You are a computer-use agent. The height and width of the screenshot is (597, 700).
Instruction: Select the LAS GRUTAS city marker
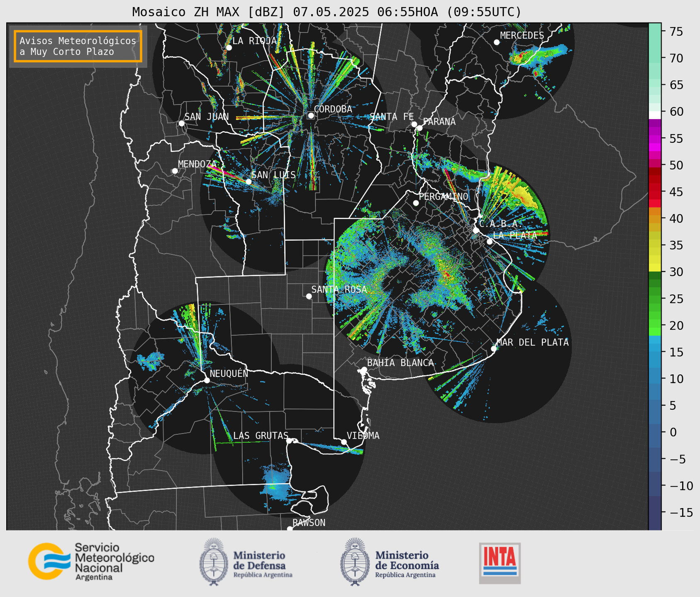289,440
